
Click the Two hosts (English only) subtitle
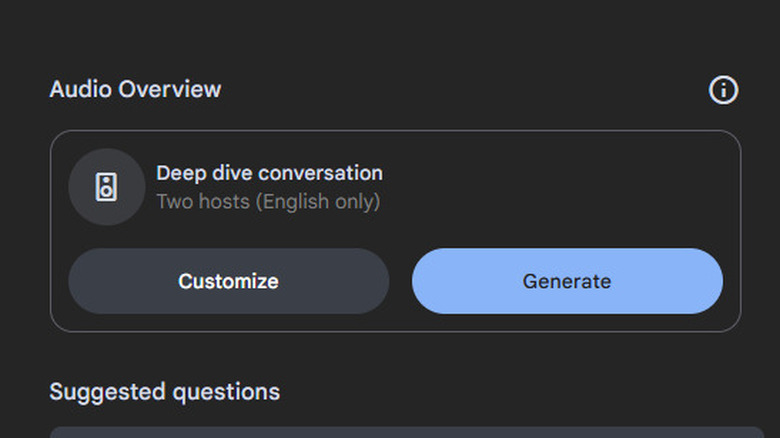point(268,201)
